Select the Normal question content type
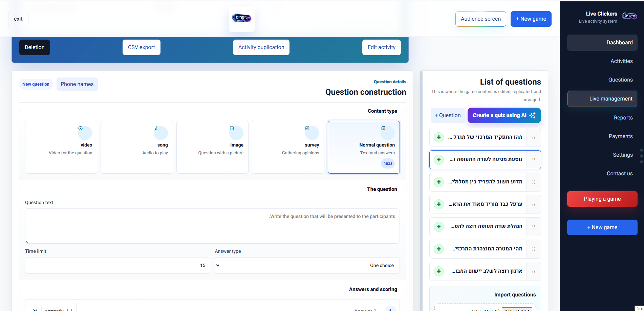 pos(364,147)
